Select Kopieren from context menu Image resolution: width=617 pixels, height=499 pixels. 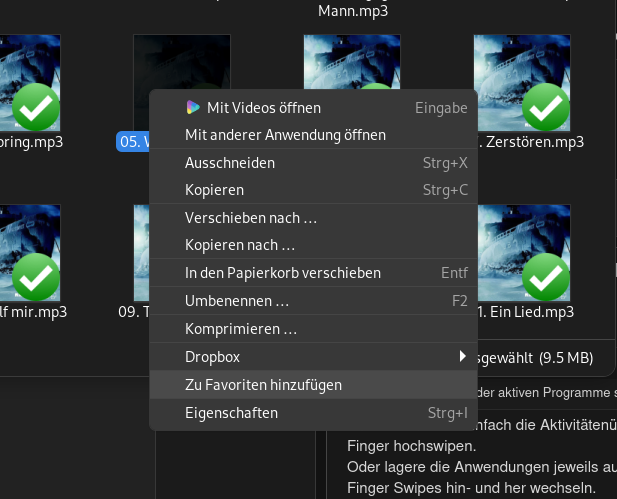[x=313, y=190]
